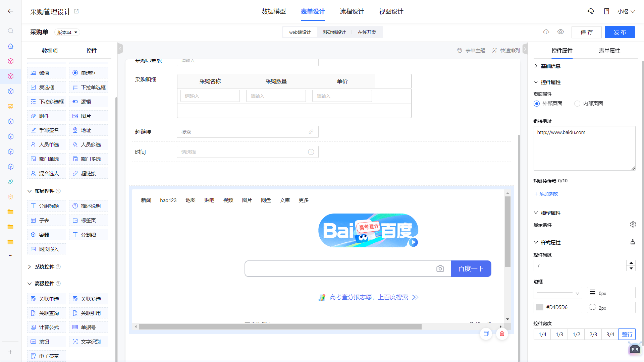Viewport: 644px width, 362px height.
Task: Add the 数值 number control
Action: (47, 73)
